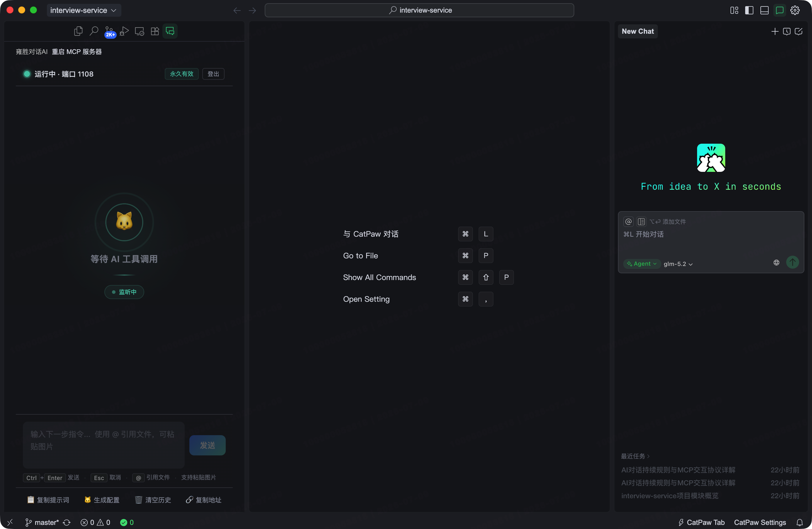This screenshot has height=529, width=812.
Task: Select the green chat panel icon in sidebar
Action: (170, 31)
